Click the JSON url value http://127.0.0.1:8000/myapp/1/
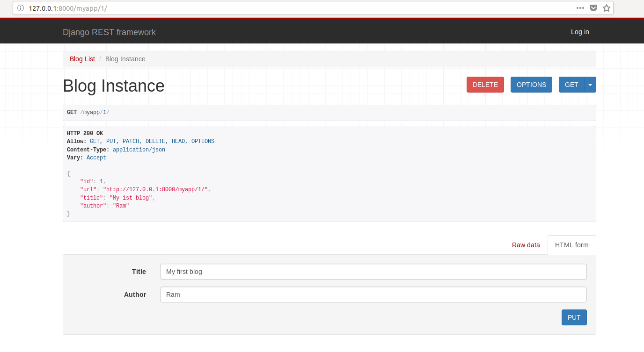 [x=155, y=189]
